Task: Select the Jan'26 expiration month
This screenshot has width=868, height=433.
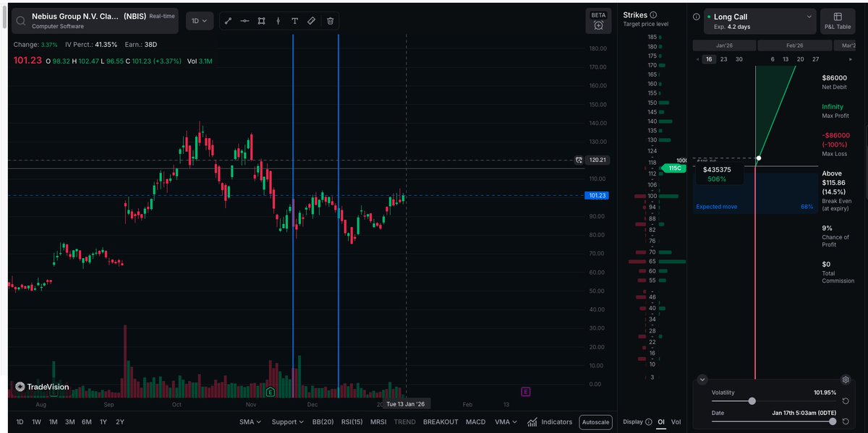Action: (724, 45)
